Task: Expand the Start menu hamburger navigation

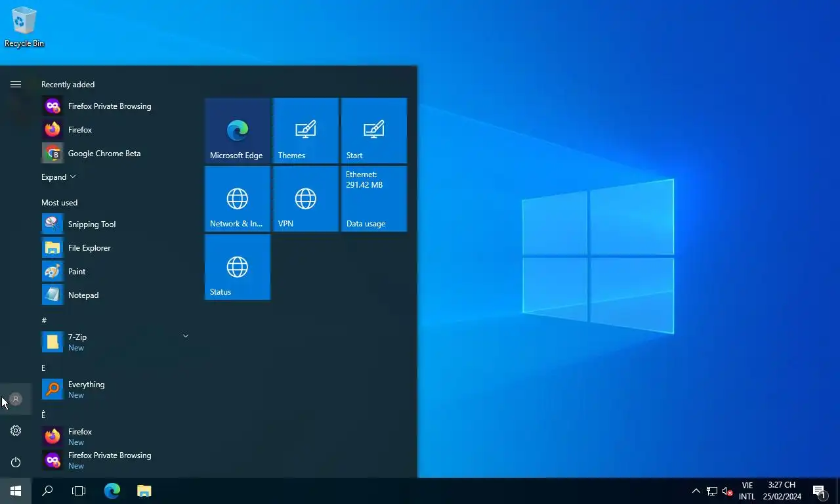Action: point(16,84)
